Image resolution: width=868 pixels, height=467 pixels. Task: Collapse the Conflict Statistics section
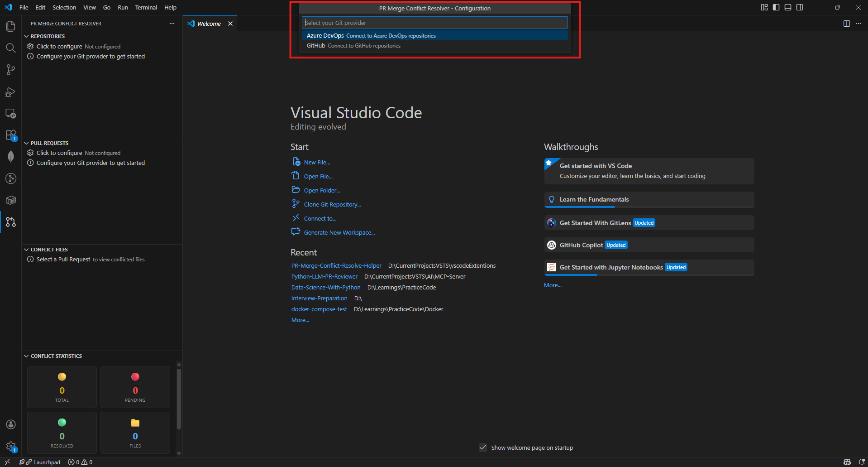26,356
